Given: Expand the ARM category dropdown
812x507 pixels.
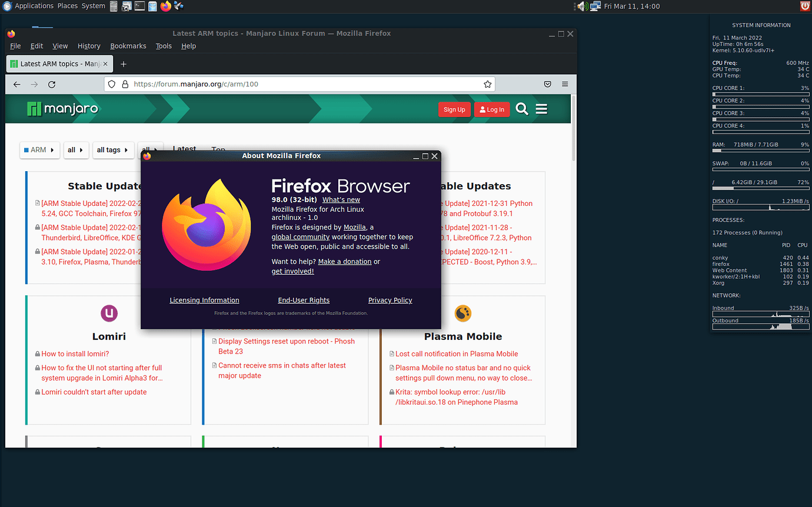Looking at the screenshot, I should coord(40,150).
